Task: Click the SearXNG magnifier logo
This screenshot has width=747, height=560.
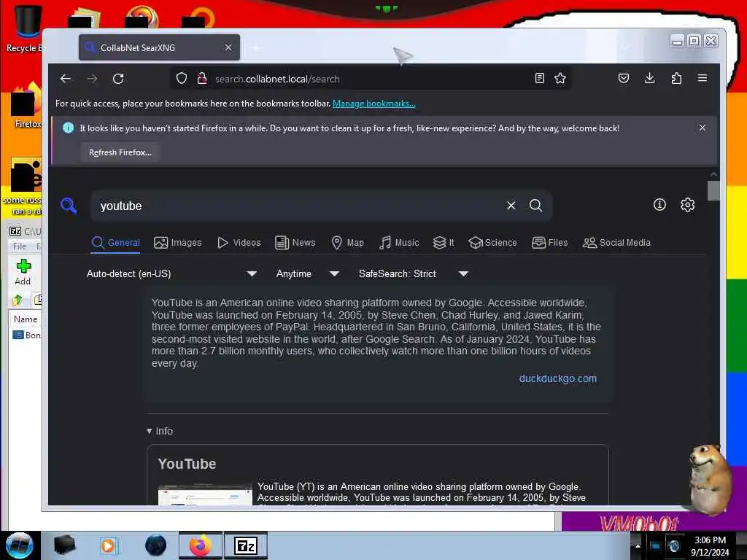Action: coord(69,206)
